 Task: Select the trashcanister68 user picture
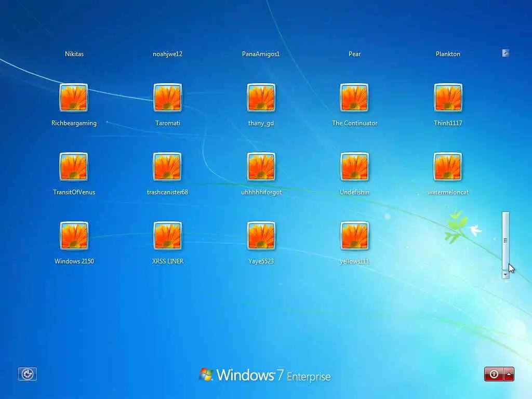tap(167, 167)
